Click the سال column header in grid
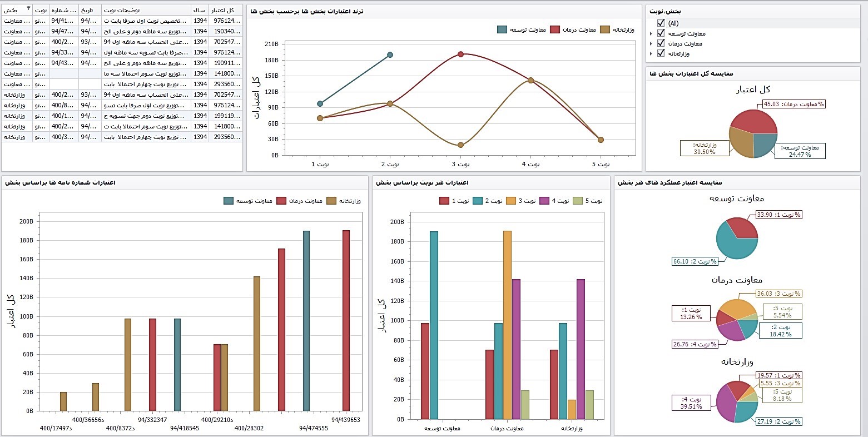Image resolution: width=868 pixels, height=437 pixels. click(200, 11)
